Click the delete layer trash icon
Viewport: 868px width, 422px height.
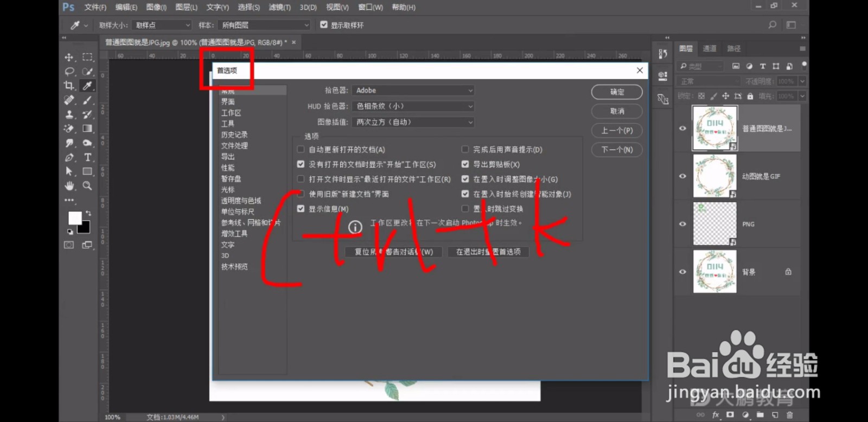pos(789,415)
